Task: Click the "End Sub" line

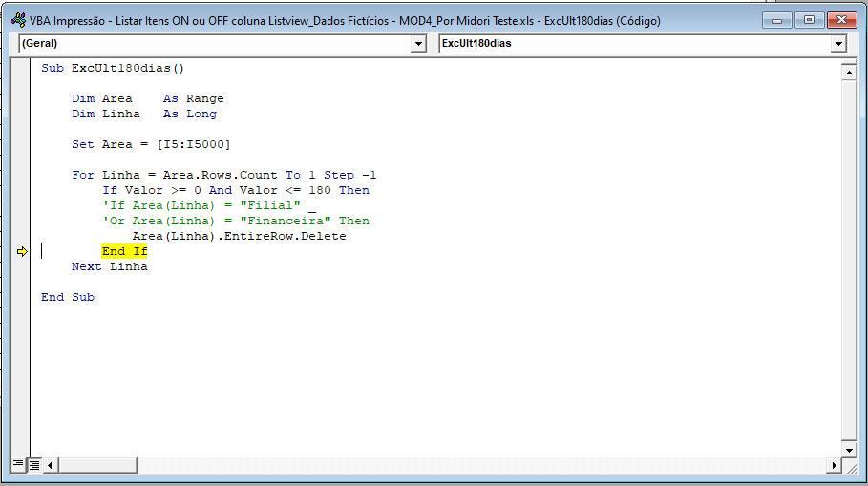Action: [68, 297]
